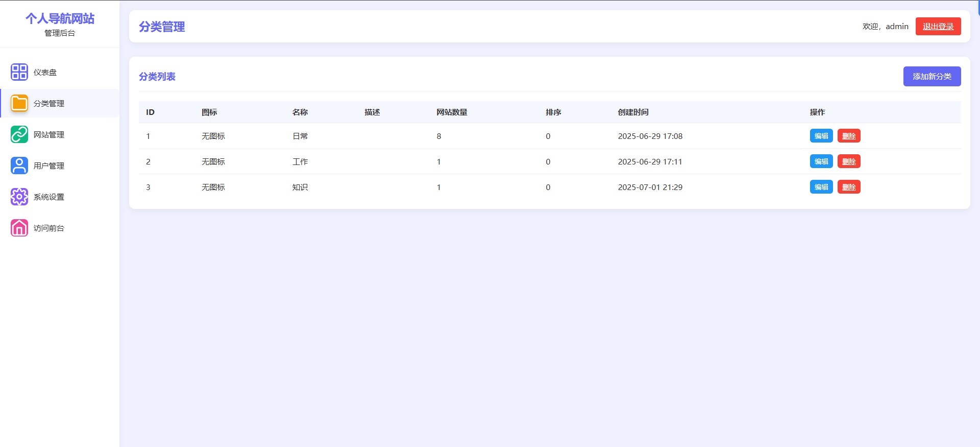Click the 无图标 cell in 日常 row
This screenshot has width=980, height=447.
point(213,136)
